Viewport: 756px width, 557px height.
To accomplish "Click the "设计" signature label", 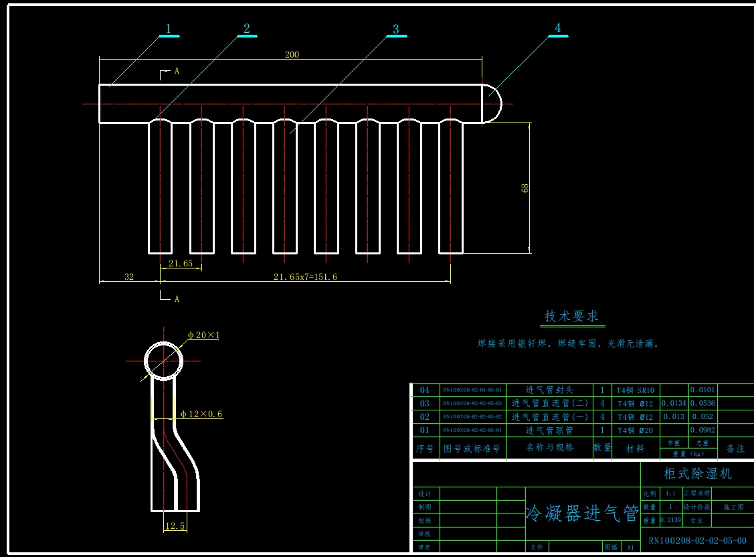I will coord(424,494).
